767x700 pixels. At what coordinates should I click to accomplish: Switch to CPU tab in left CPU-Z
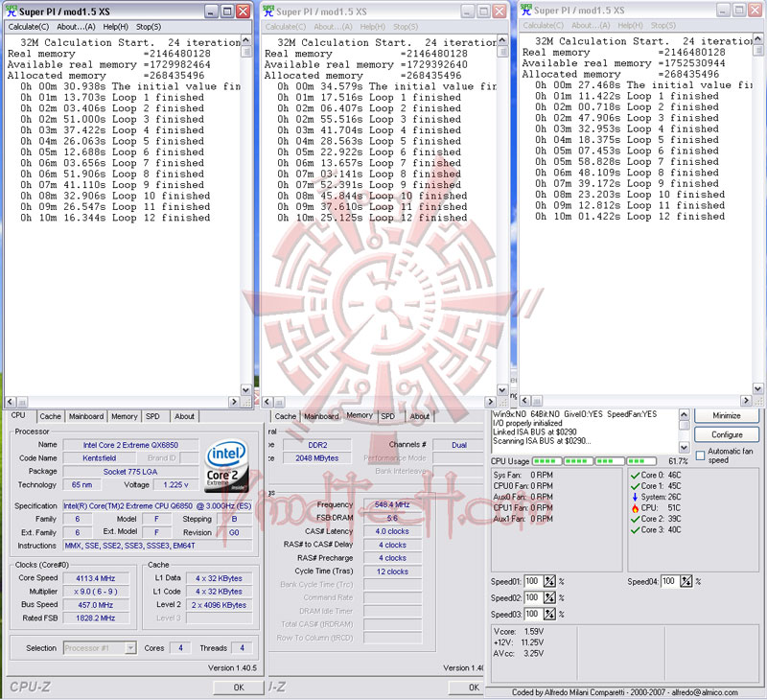pos(18,415)
